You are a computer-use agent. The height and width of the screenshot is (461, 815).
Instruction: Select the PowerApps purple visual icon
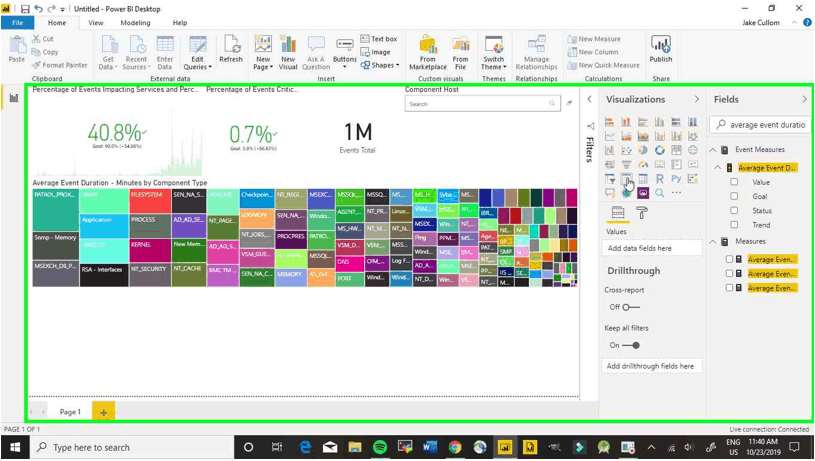coord(643,193)
